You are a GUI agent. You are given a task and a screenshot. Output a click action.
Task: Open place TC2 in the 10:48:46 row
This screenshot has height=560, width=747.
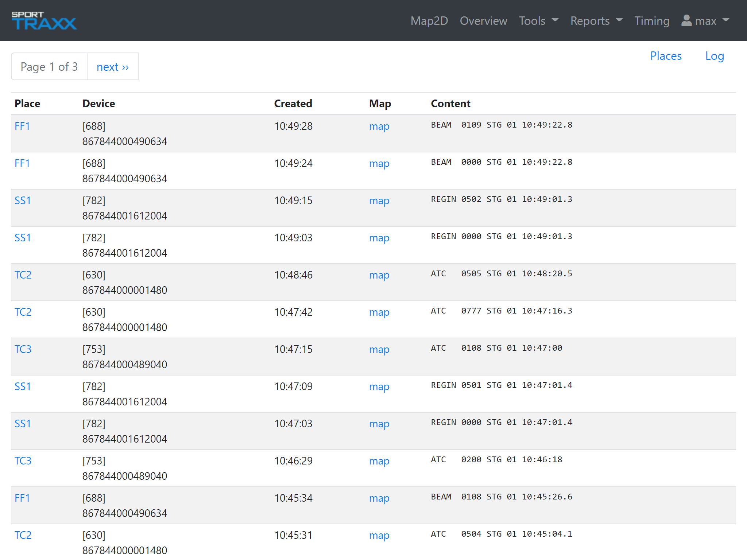[23, 275]
